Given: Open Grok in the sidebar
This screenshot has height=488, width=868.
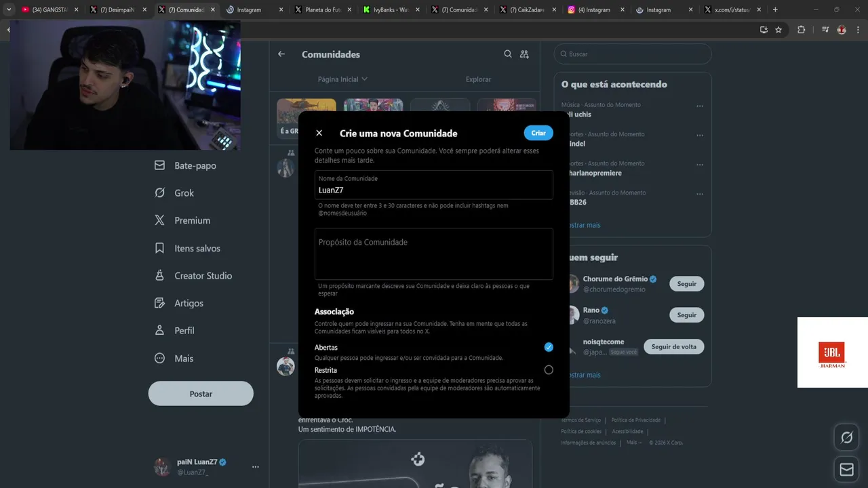Looking at the screenshot, I should [x=174, y=193].
